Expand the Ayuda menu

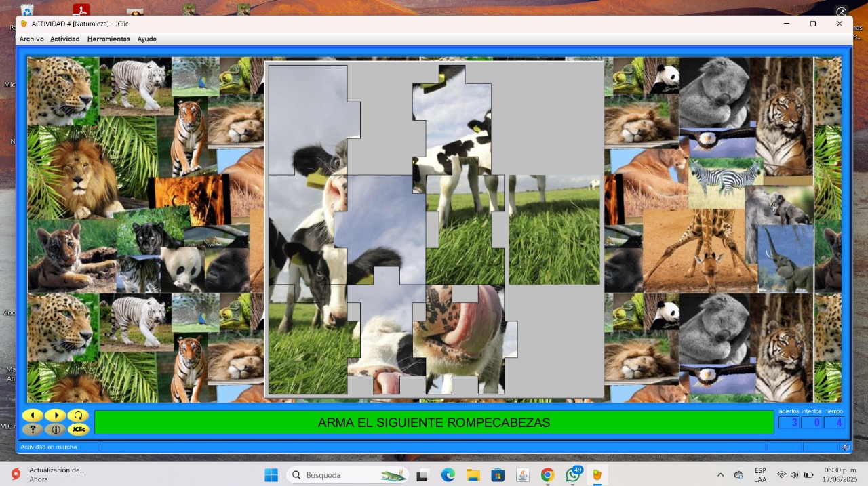(x=147, y=39)
